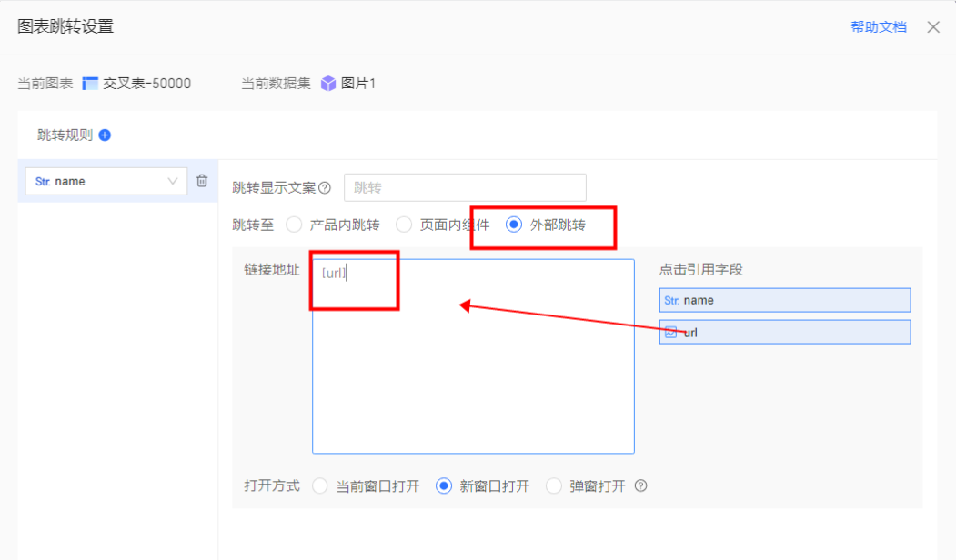Image resolution: width=956 pixels, height=560 pixels.
Task: Insert the Str. name reference field
Action: (784, 300)
